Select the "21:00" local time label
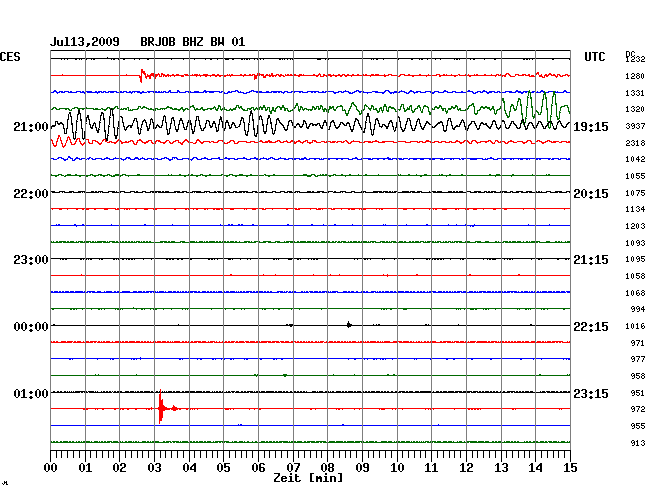The width and height of the screenshot is (650, 494). click(x=31, y=126)
